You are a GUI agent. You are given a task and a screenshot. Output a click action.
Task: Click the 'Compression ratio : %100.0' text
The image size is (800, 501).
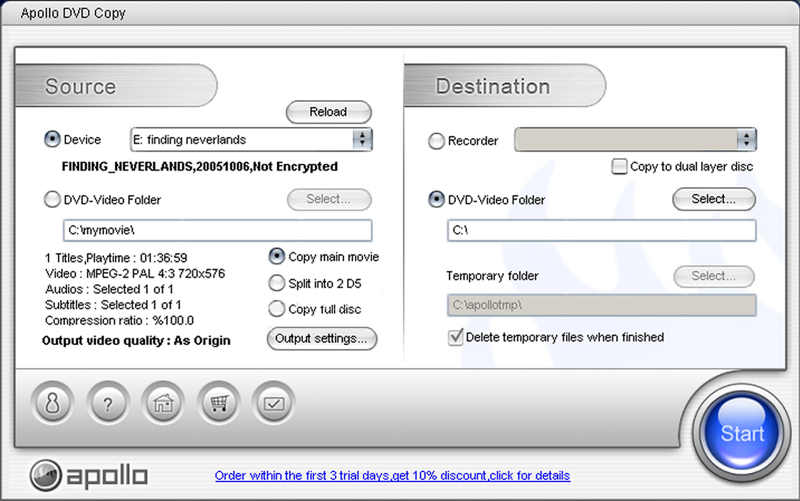[119, 320]
